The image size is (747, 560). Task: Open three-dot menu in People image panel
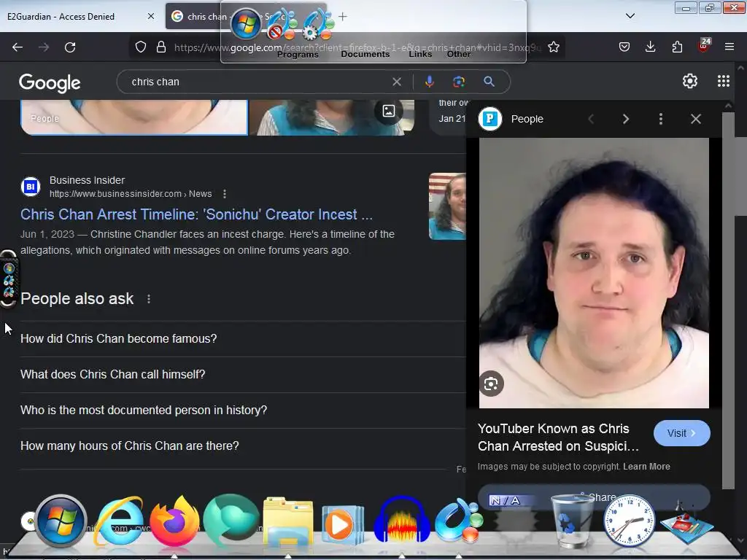point(661,119)
